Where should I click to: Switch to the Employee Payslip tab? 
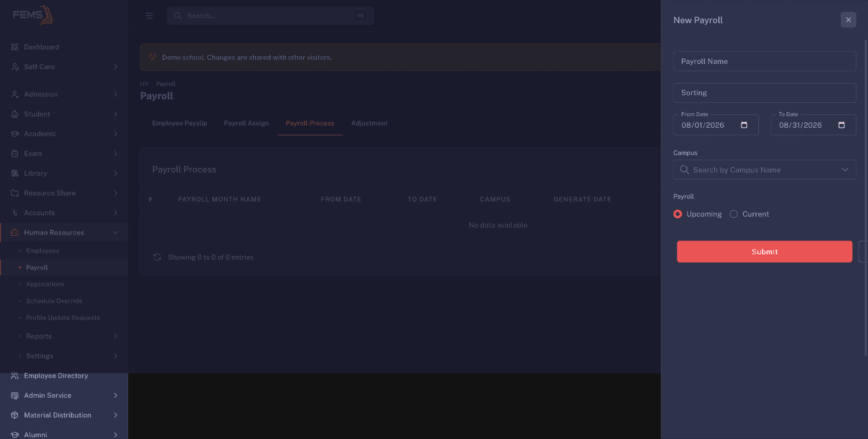180,123
